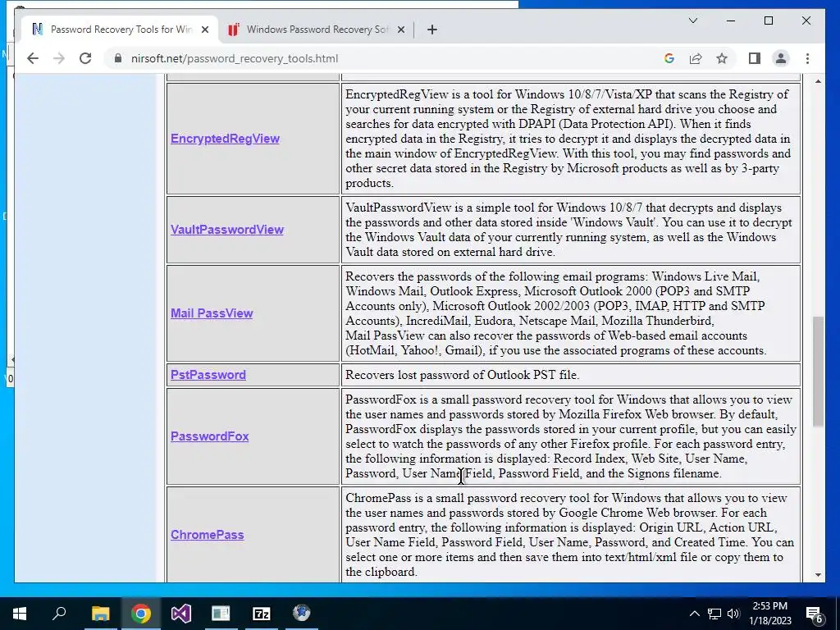Image resolution: width=840 pixels, height=630 pixels.
Task: Open the volume tray icon
Action: pyautogui.click(x=733, y=614)
